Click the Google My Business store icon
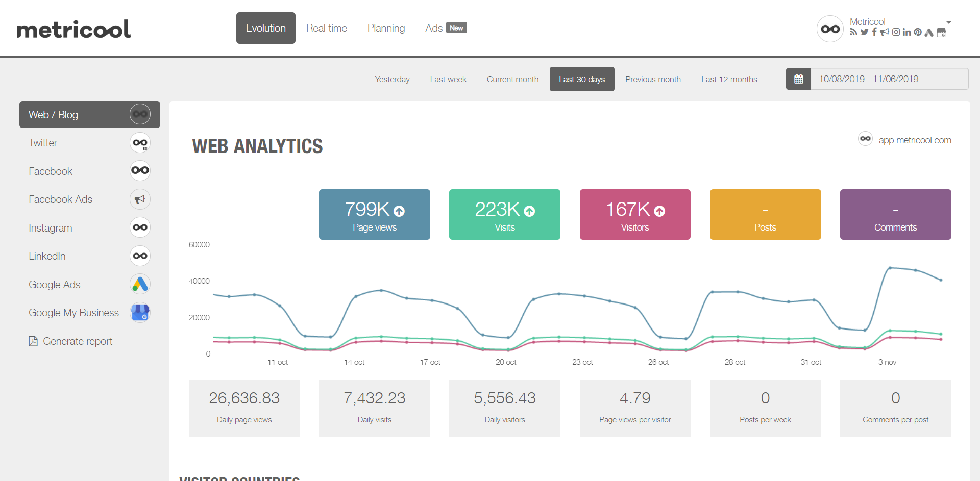The height and width of the screenshot is (481, 980). pos(140,312)
